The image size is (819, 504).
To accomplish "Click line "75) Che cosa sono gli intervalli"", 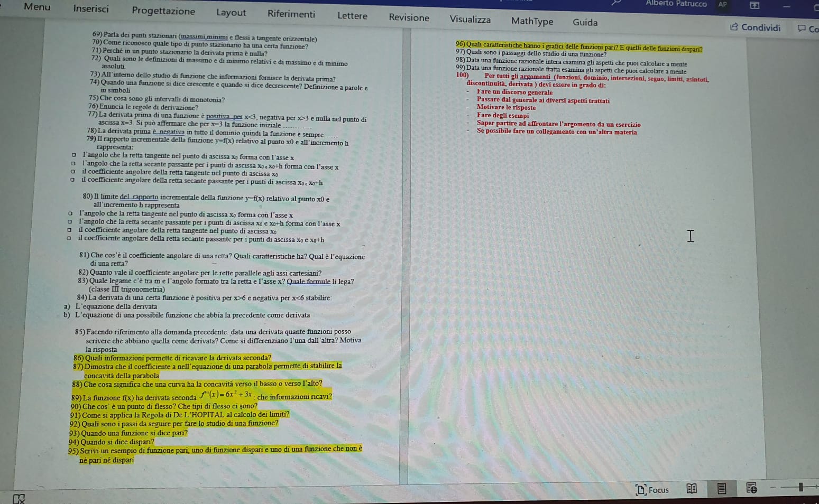I will click(x=157, y=99).
